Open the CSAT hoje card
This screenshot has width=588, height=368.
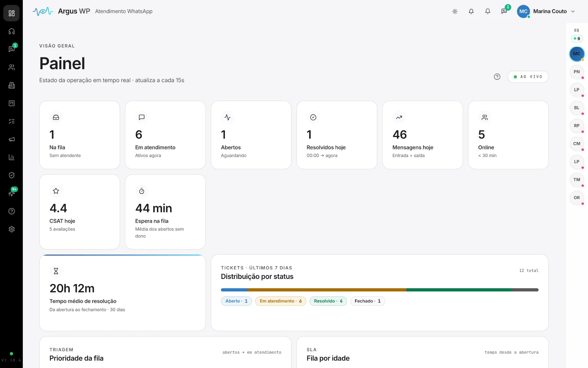(x=80, y=212)
